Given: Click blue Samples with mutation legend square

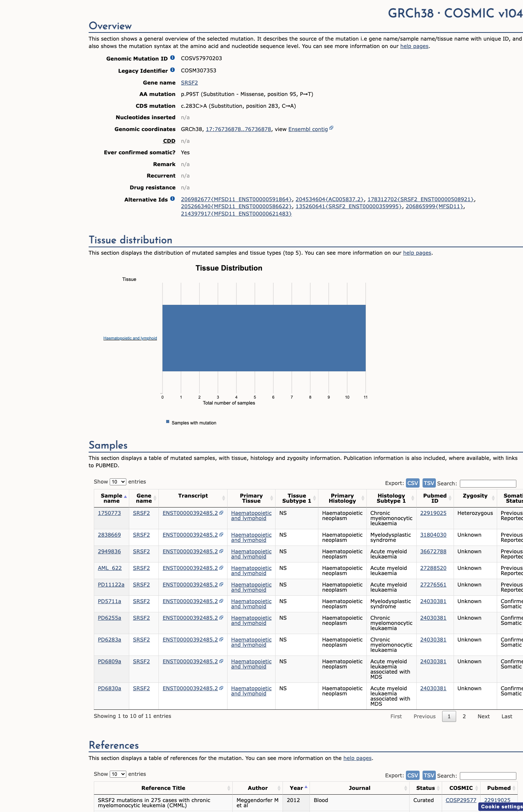Looking at the screenshot, I should 168,422.
